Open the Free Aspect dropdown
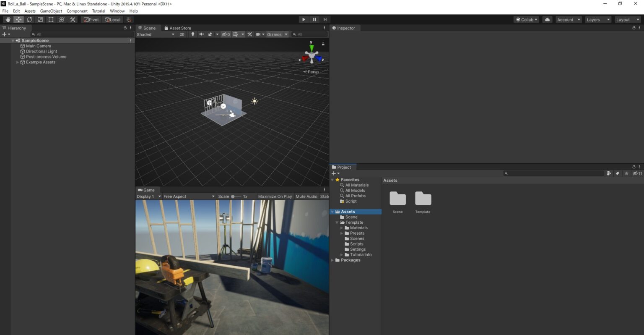644x335 pixels. pyautogui.click(x=189, y=196)
